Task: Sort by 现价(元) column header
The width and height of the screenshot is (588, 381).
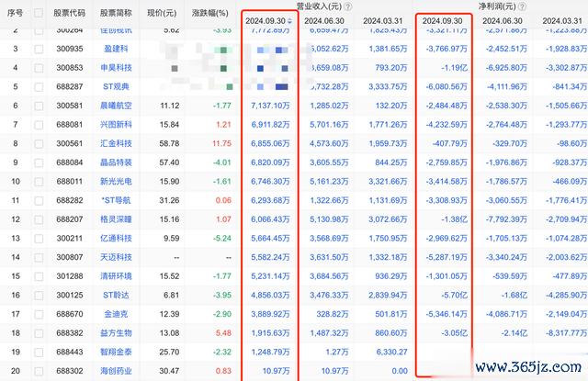Action: pos(162,13)
